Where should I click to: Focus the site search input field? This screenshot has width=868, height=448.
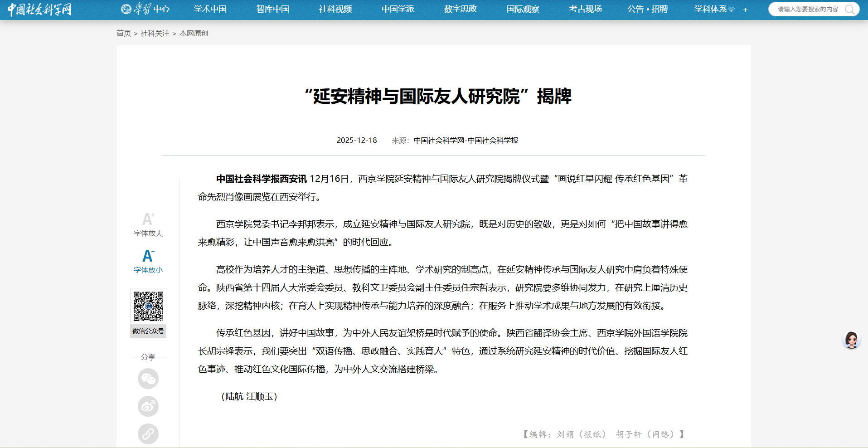pos(807,9)
